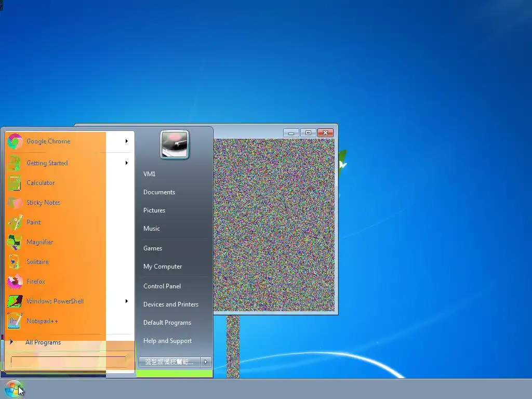Click the Getting Started icon
Image resolution: width=532 pixels, height=399 pixels.
coord(15,163)
